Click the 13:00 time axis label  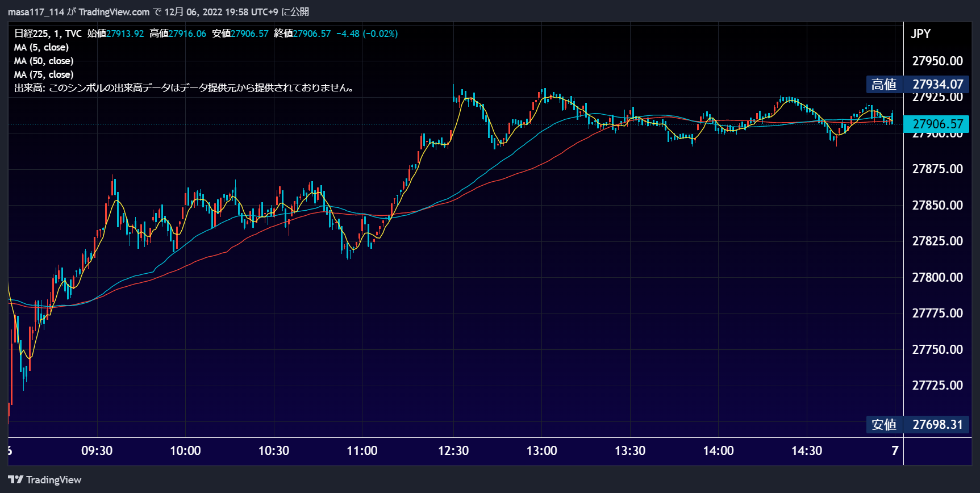pos(541,451)
